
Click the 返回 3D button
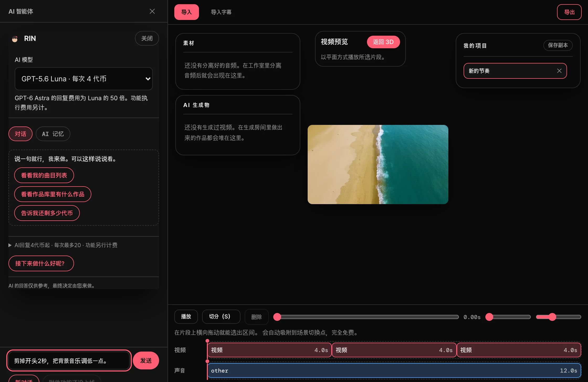tap(383, 42)
